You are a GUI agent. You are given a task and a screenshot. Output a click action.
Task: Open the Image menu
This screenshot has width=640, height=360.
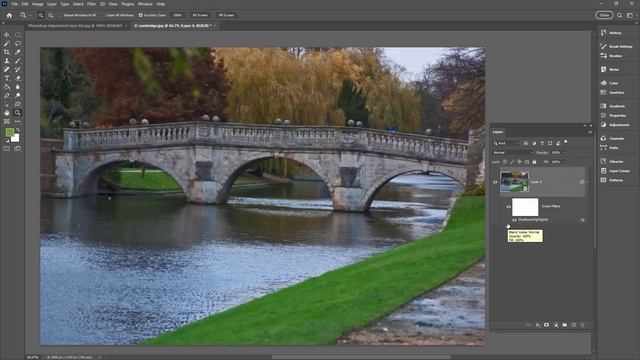pos(38,4)
